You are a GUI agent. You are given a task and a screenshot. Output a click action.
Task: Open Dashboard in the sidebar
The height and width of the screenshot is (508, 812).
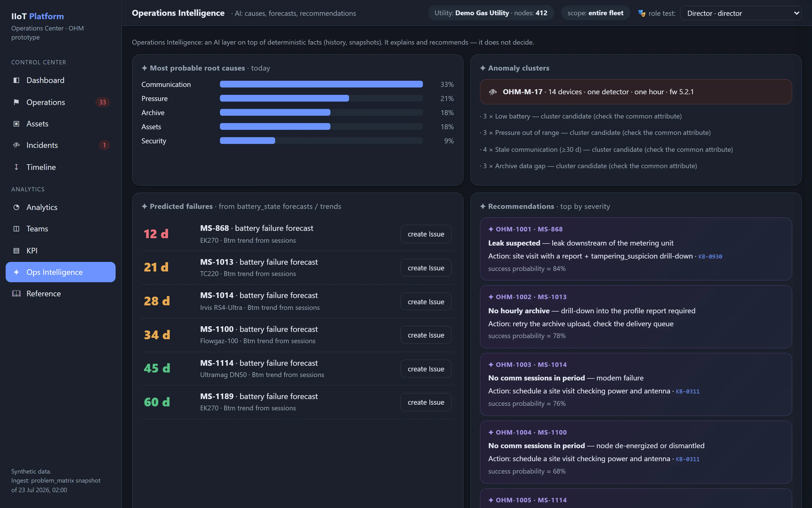point(60,80)
